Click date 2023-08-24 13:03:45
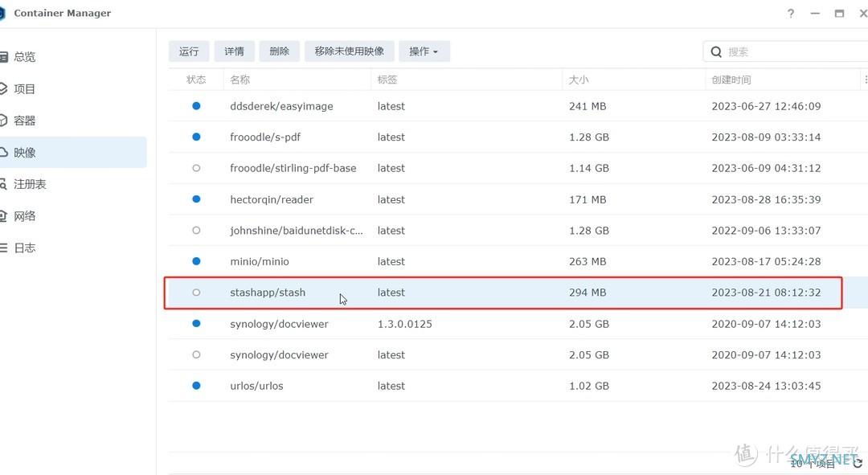This screenshot has width=868, height=475. click(766, 387)
